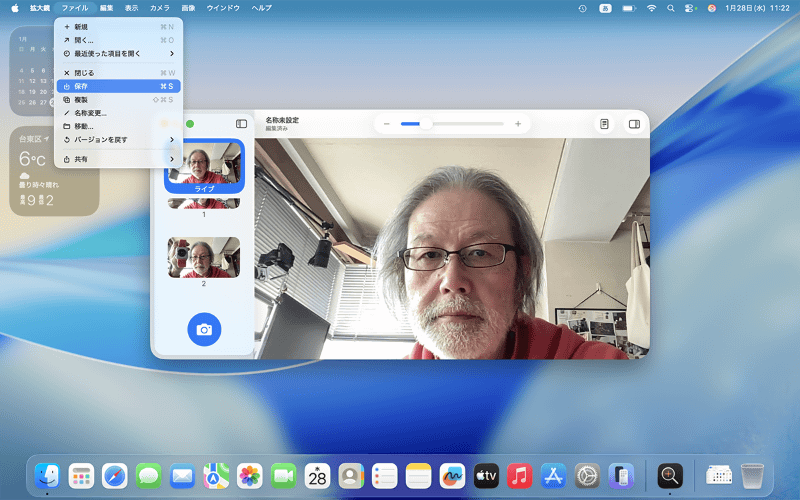Launch FaceTime from the Dock

(283, 477)
